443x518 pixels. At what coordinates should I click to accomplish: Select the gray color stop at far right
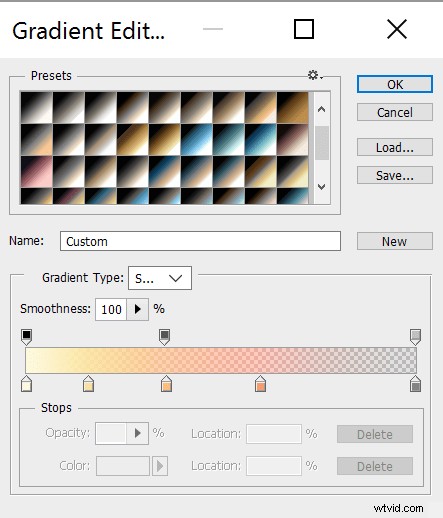(415, 383)
